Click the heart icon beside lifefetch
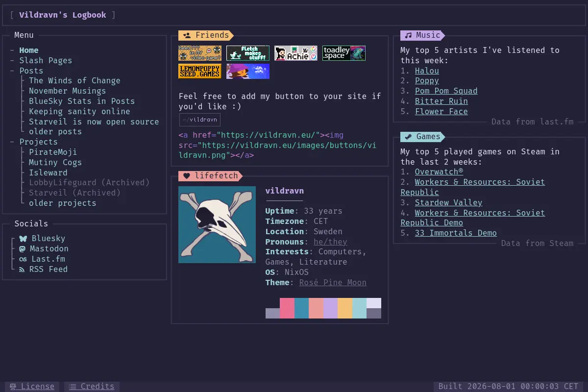This screenshot has width=588, height=392. [187, 176]
